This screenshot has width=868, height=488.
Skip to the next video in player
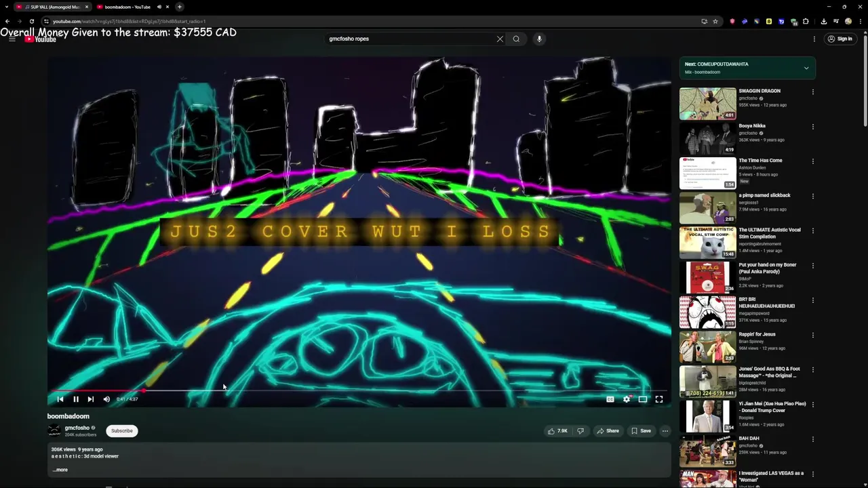click(x=90, y=399)
